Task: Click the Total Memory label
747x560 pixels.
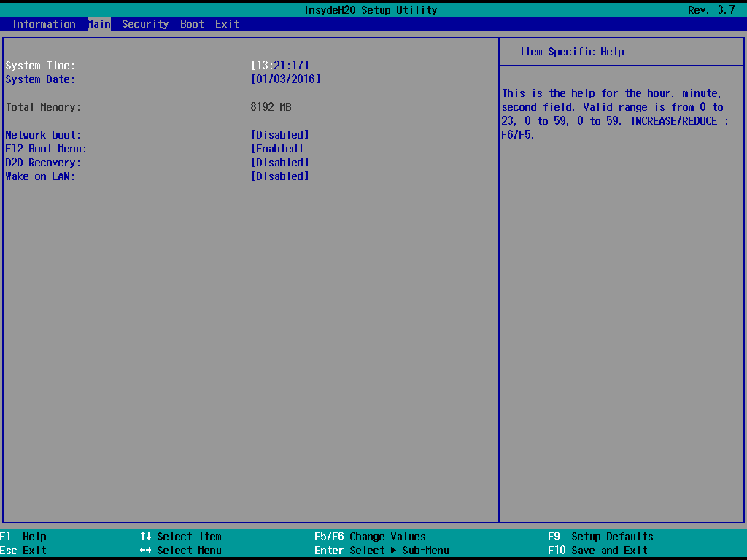Action: coord(43,107)
